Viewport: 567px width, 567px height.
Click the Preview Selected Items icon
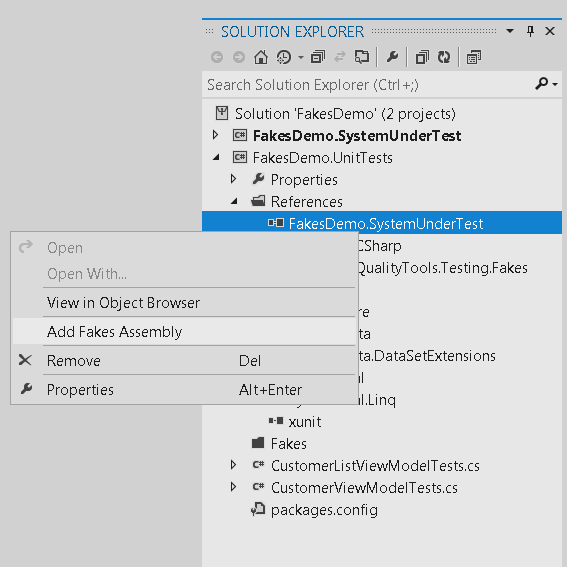(474, 57)
